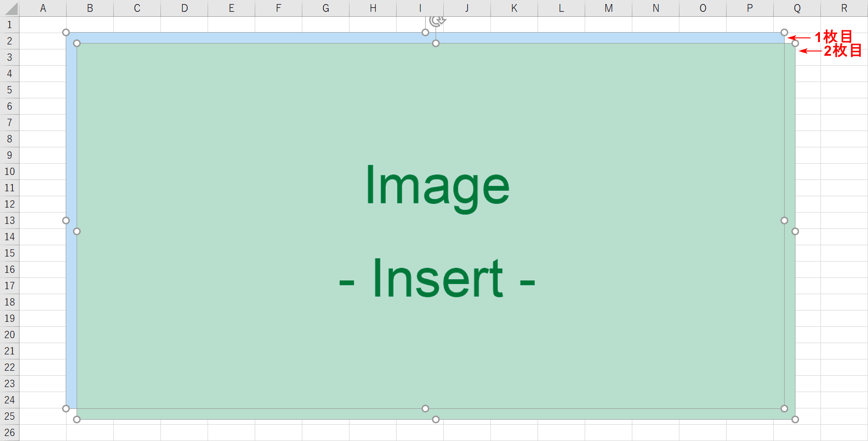
Task: Select column G header
Action: coord(326,8)
